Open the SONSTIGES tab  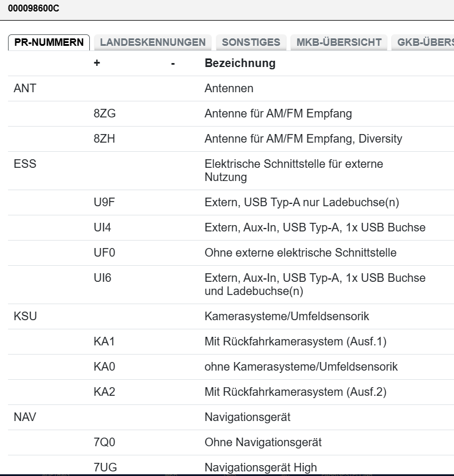coord(251,42)
